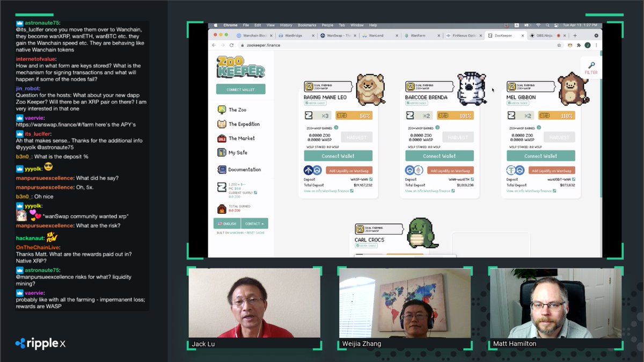This screenshot has width=644, height=362.
Task: Connect wallet on Barcode Brenda card
Action: [x=440, y=156]
